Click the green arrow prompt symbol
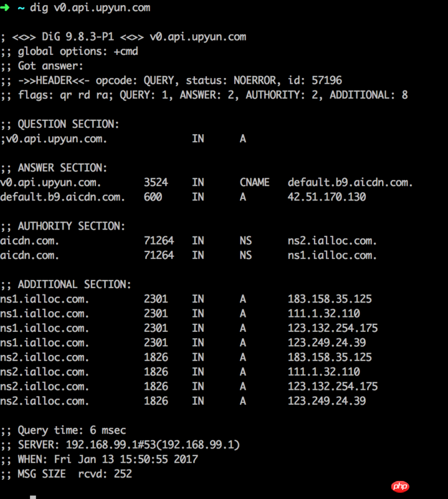Image resolution: width=448 pixels, height=499 pixels. pyautogui.click(x=5, y=7)
